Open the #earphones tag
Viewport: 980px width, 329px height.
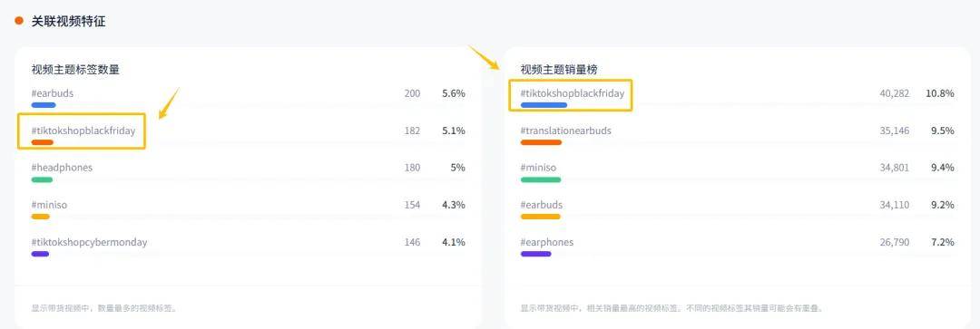(547, 242)
